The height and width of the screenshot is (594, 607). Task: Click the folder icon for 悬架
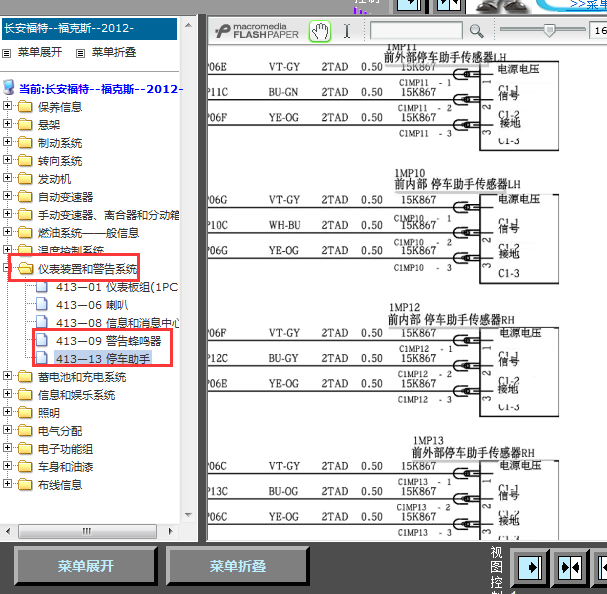(25, 124)
